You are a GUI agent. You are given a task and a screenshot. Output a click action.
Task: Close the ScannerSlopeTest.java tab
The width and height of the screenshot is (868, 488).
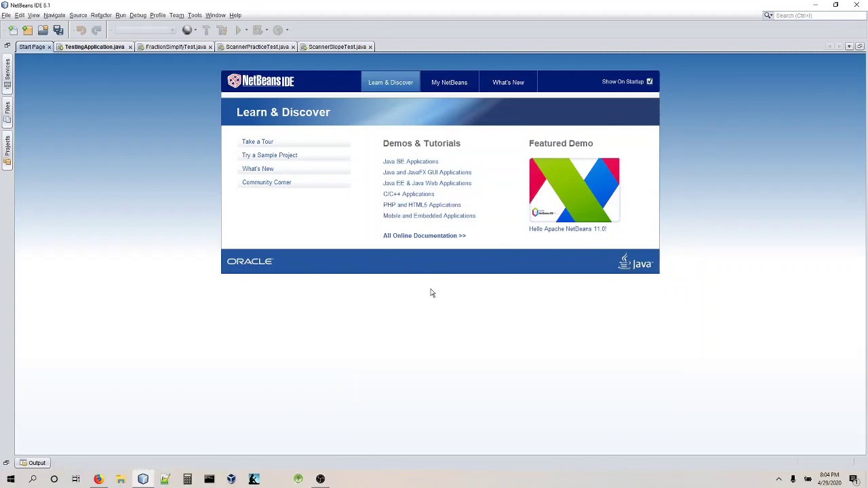tap(370, 47)
